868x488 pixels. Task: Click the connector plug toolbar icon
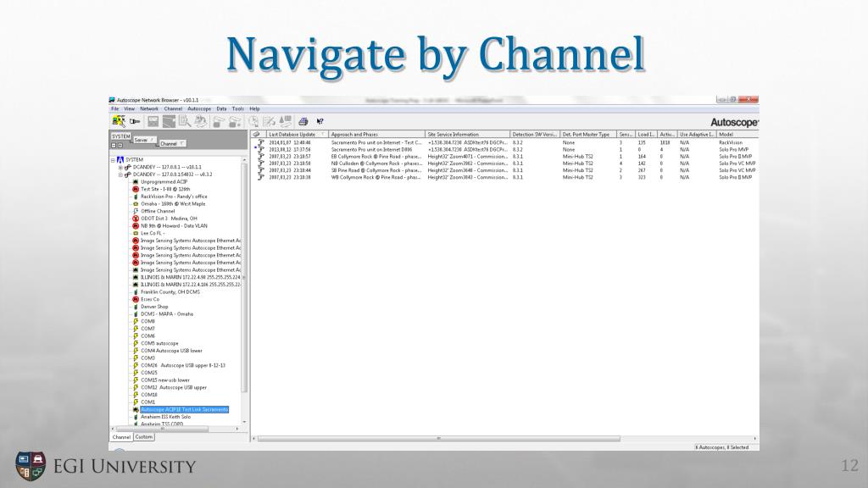point(135,121)
